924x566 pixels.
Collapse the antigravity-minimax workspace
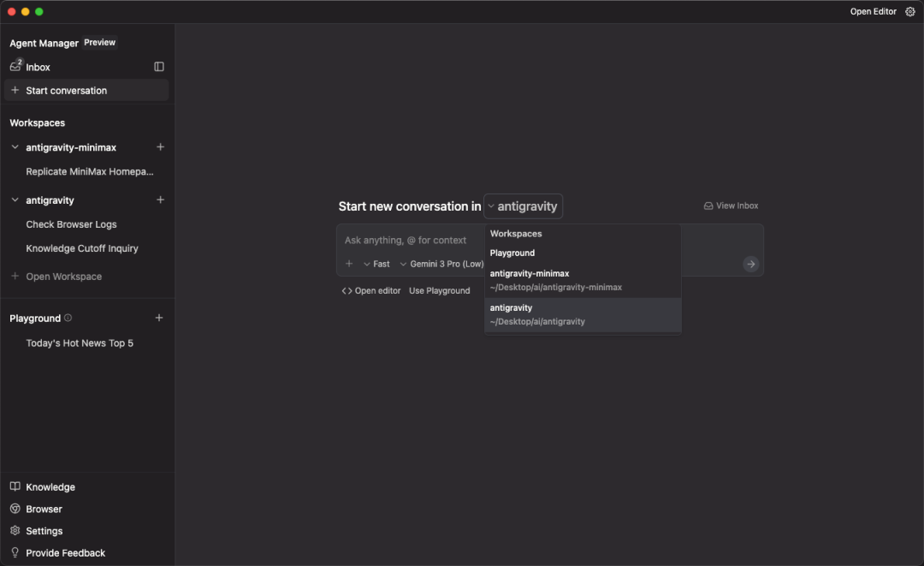click(14, 147)
